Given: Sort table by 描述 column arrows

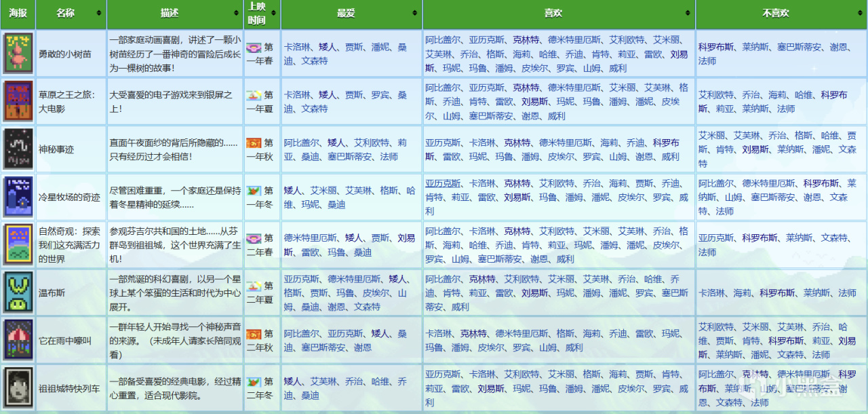Looking at the screenshot, I should click(237, 14).
